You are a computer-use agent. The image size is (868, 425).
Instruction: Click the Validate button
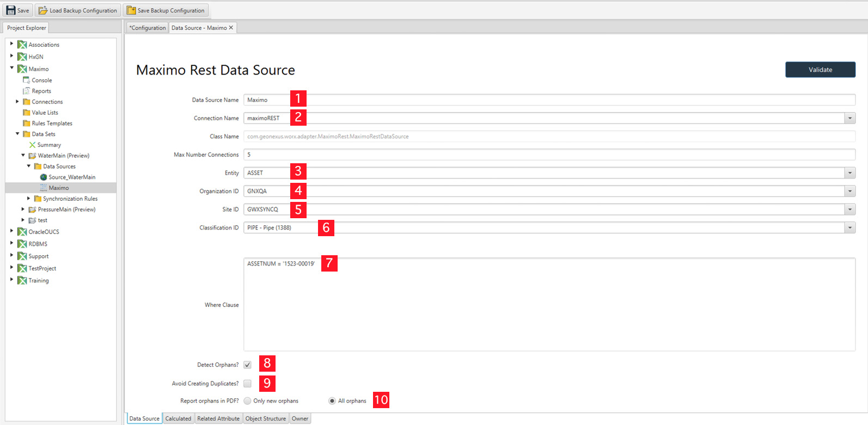[820, 70]
